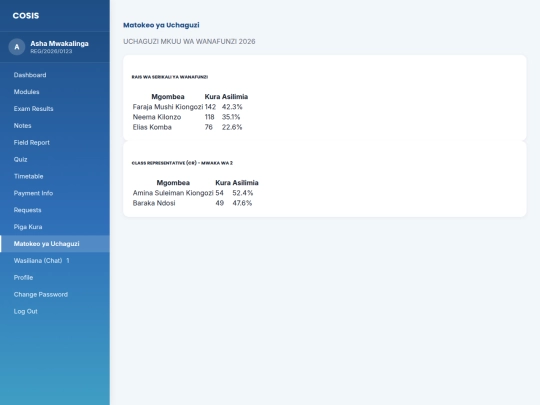Click the Matokeo ya Uchaguzi page heading
The image size is (540, 405).
(x=161, y=25)
